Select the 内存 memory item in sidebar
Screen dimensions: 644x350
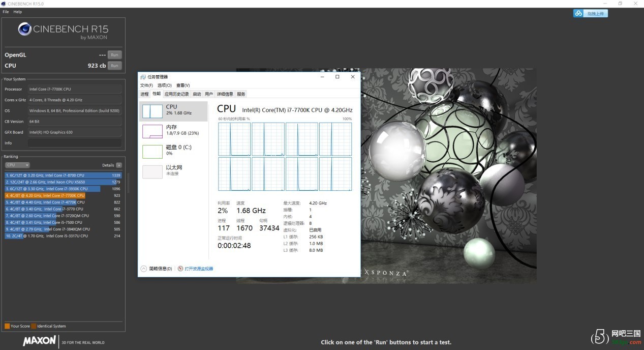(173, 131)
